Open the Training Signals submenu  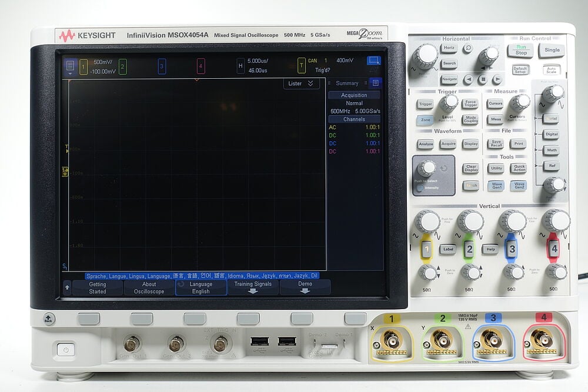[253, 287]
